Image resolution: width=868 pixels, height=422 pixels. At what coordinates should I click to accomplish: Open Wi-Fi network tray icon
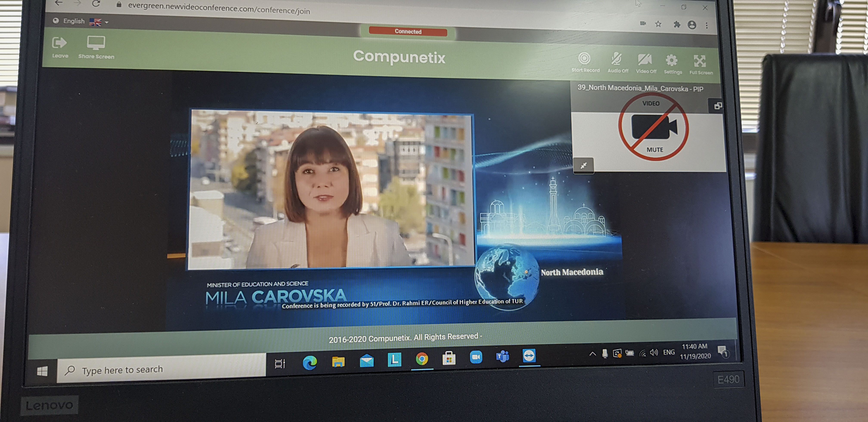point(642,353)
